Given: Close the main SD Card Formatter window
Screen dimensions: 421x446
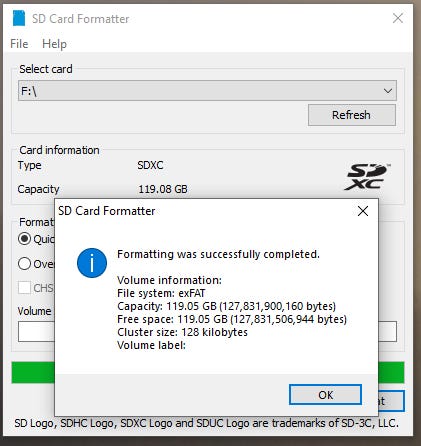Looking at the screenshot, I should [398, 18].
